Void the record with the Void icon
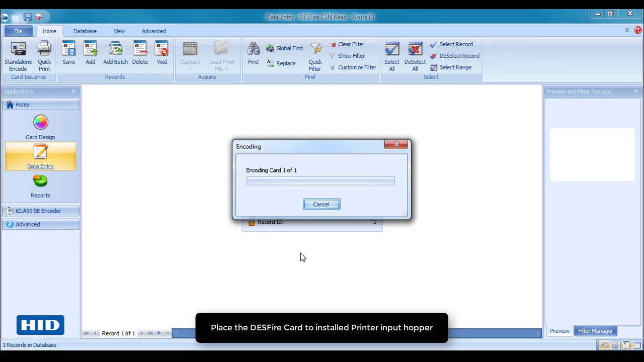 [x=162, y=49]
